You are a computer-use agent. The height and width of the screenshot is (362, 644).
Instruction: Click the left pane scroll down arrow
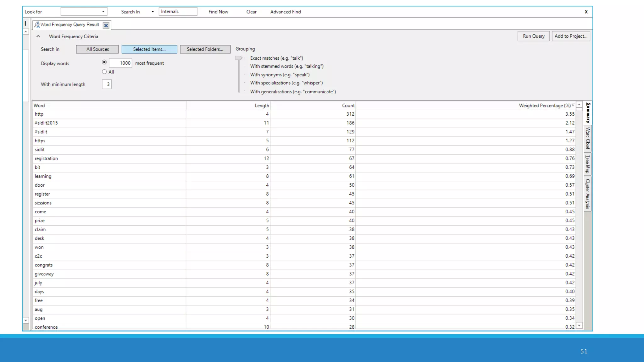coord(26,321)
